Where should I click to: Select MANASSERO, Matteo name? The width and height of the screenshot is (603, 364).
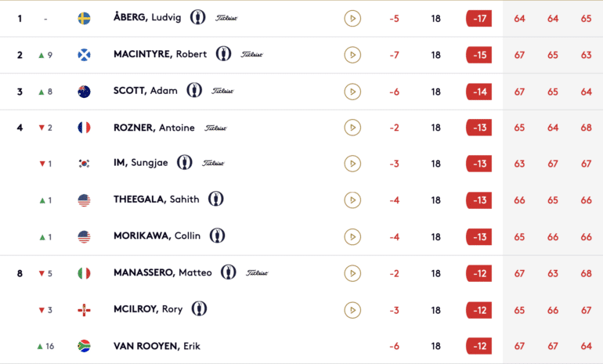[x=163, y=272]
